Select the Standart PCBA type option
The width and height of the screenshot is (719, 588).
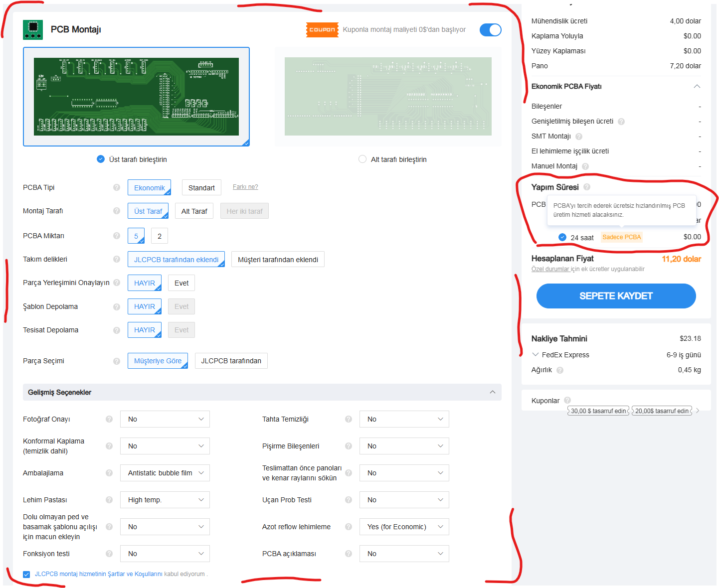tap(201, 188)
